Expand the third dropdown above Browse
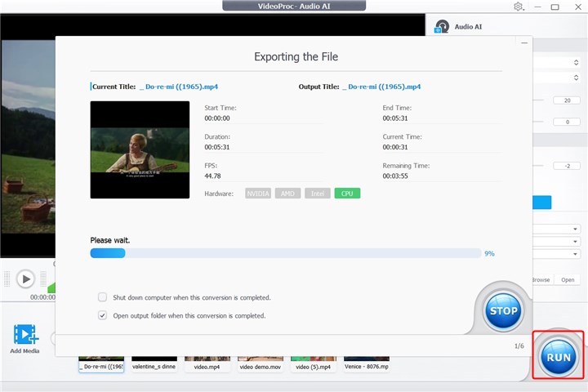This screenshot has width=588, height=392. click(x=575, y=254)
